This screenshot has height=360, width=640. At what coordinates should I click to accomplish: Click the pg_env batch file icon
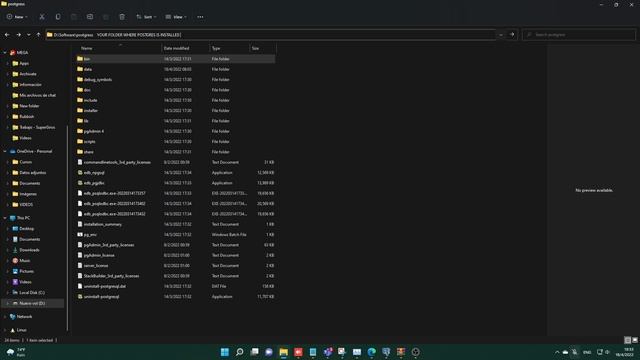[x=80, y=235]
